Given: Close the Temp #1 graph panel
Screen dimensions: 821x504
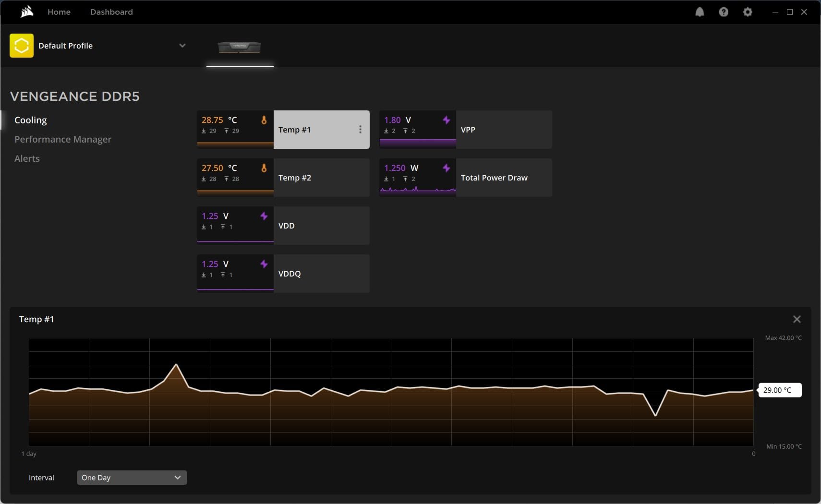Looking at the screenshot, I should coord(797,319).
